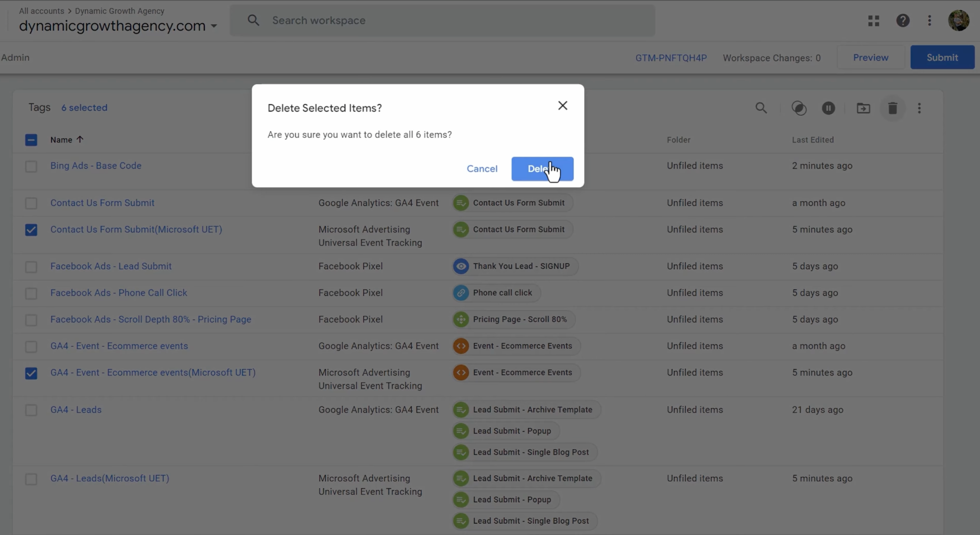Uncheck Contact Us Form Submit(Microsoft UET)
This screenshot has width=980, height=535.
[x=31, y=230]
